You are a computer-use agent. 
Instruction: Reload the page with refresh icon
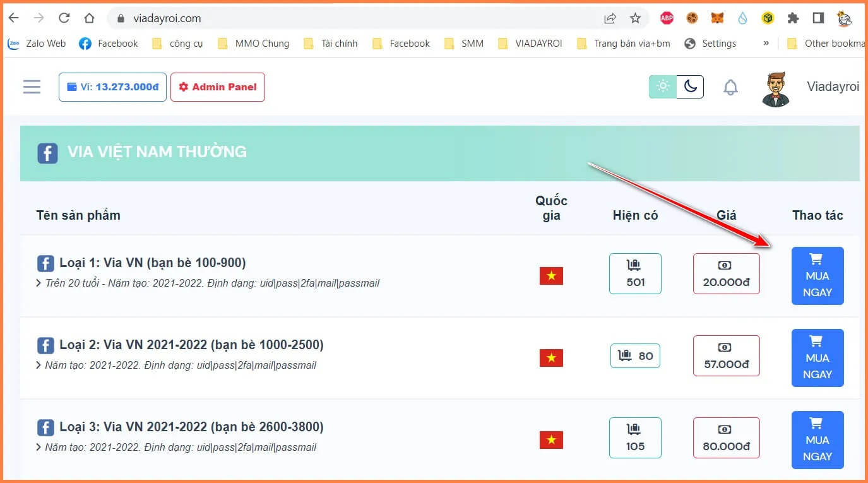tap(64, 18)
